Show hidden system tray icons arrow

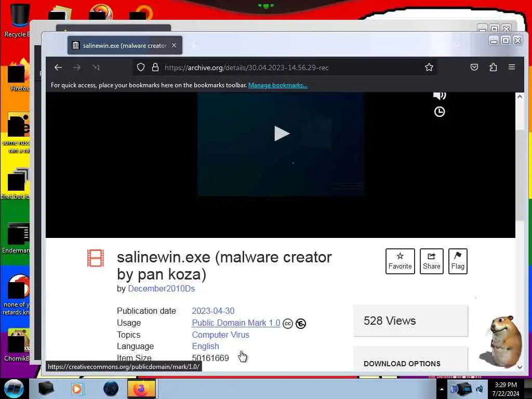click(x=442, y=389)
